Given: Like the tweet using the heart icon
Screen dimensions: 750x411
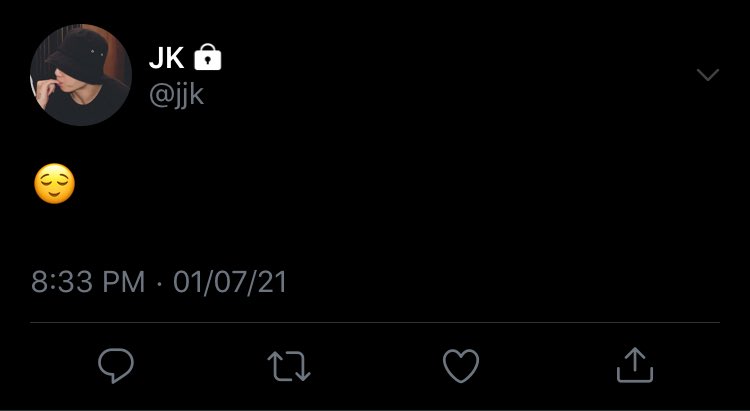Looking at the screenshot, I should pyautogui.click(x=461, y=366).
